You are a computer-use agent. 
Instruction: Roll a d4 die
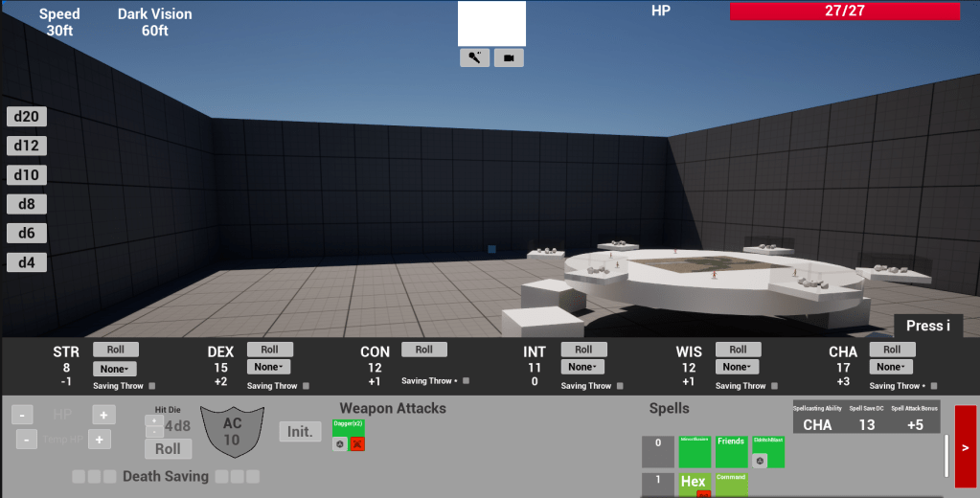(x=27, y=262)
